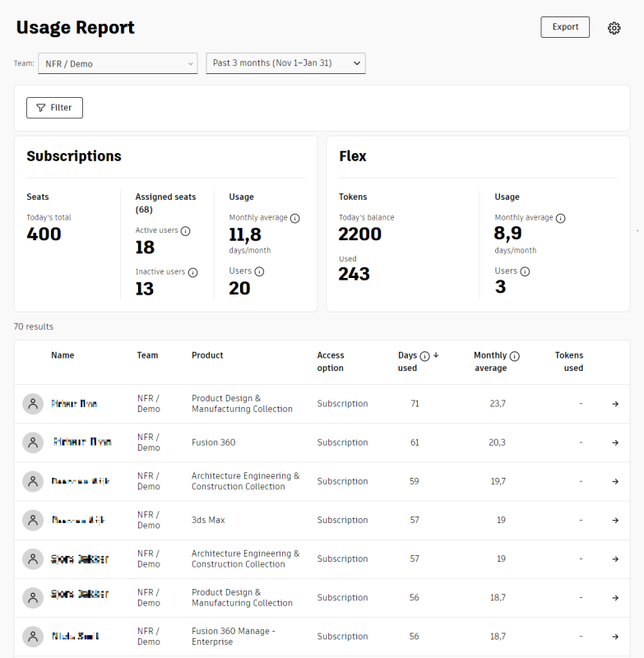
Task: Open the Team dropdown showing NFR / Demo
Action: coord(117,63)
